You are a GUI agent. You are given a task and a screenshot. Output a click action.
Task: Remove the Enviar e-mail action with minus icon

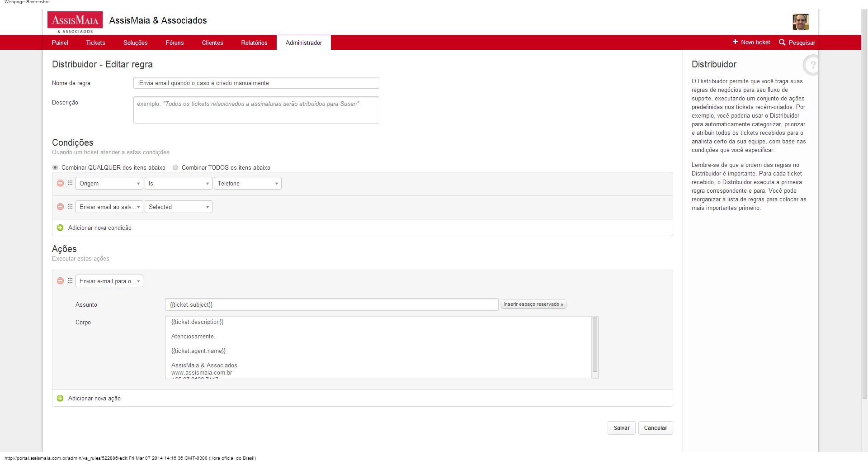(x=60, y=281)
